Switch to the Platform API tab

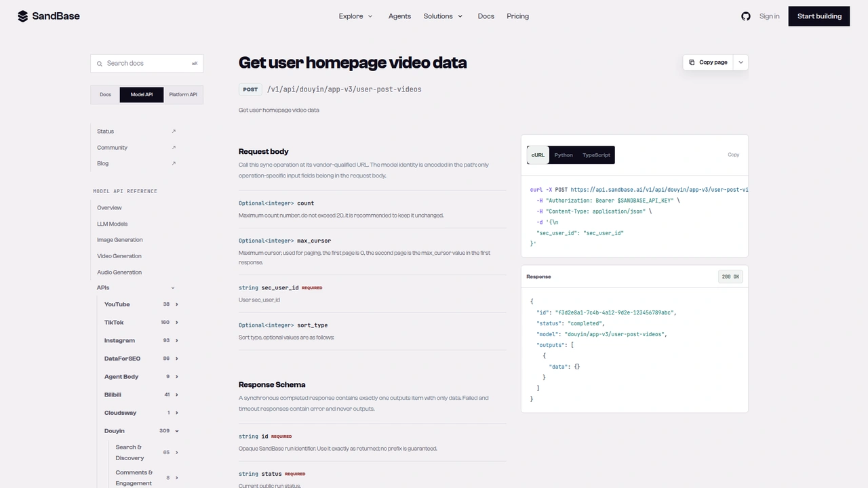click(183, 95)
